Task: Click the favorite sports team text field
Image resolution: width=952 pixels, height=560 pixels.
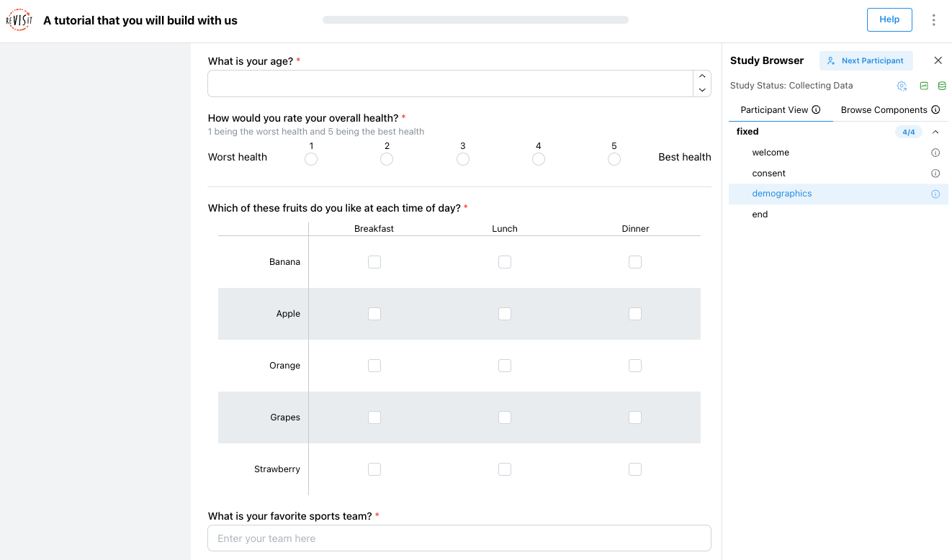Action: pyautogui.click(x=459, y=538)
